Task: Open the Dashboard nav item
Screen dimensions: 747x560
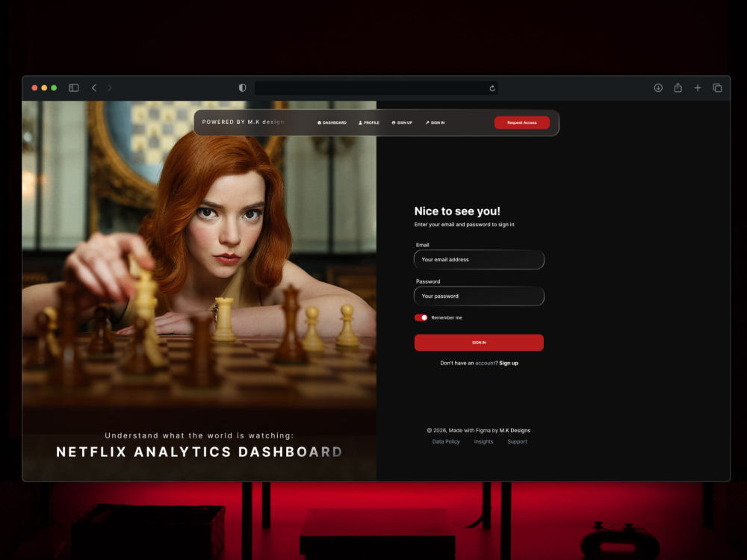Action: coord(332,122)
